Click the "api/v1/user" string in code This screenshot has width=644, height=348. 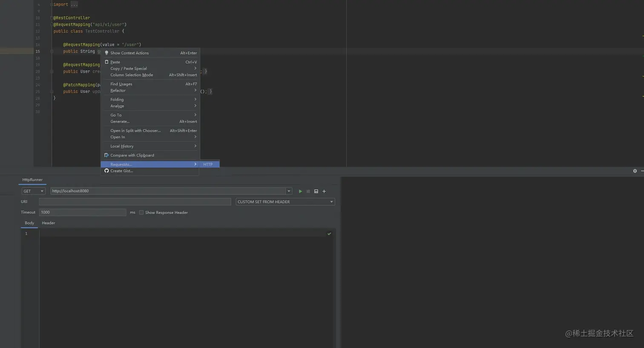point(108,25)
